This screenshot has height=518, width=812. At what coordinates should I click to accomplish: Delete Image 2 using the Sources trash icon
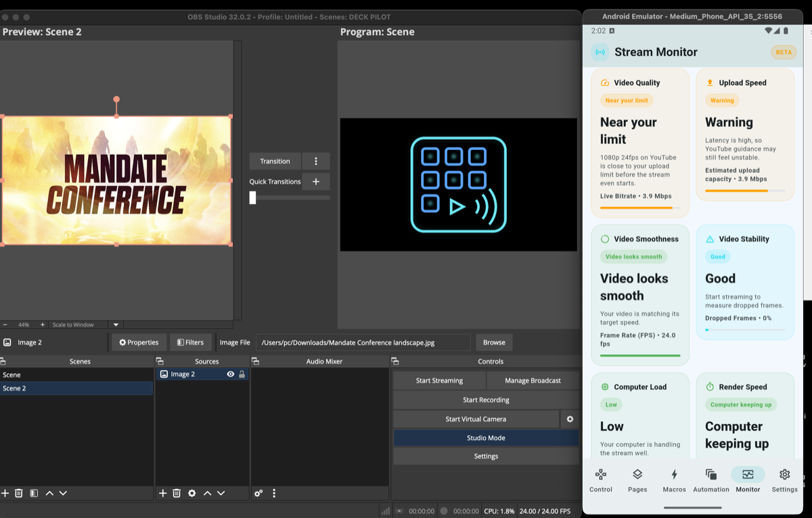[x=177, y=493]
